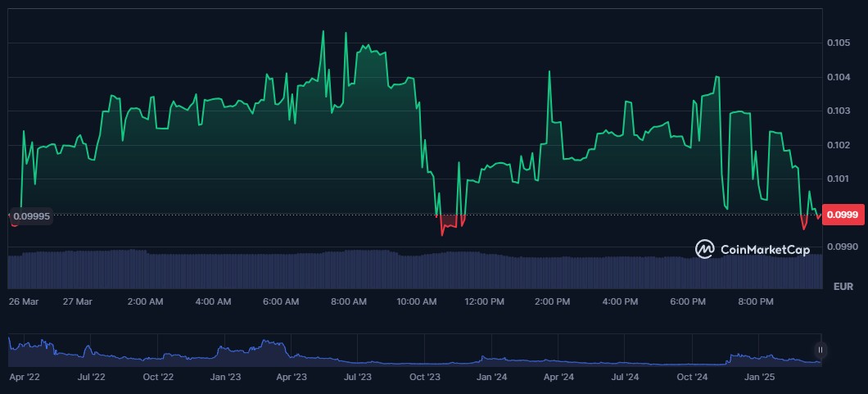Click the 8:00 PM time axis label
868x394 pixels.
coord(755,301)
